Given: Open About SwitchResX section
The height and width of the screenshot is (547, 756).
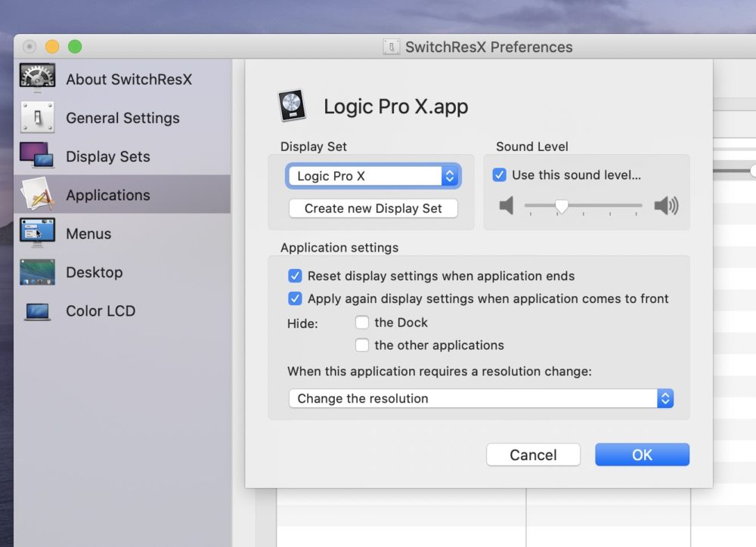Looking at the screenshot, I should point(122,79).
